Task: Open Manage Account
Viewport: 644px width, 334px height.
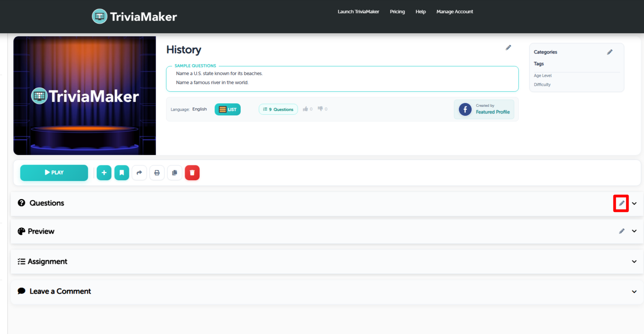Action: click(454, 12)
